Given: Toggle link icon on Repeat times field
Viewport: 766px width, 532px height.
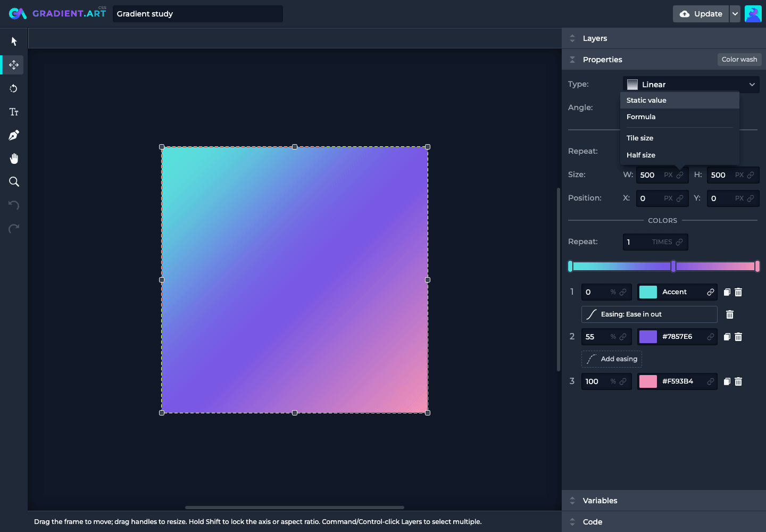Looking at the screenshot, I should [x=679, y=242].
